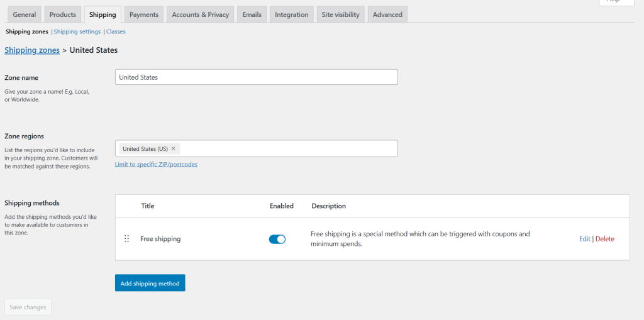The height and width of the screenshot is (320, 644).
Task: Click Shipping zones sub-navigation item
Action: click(26, 31)
